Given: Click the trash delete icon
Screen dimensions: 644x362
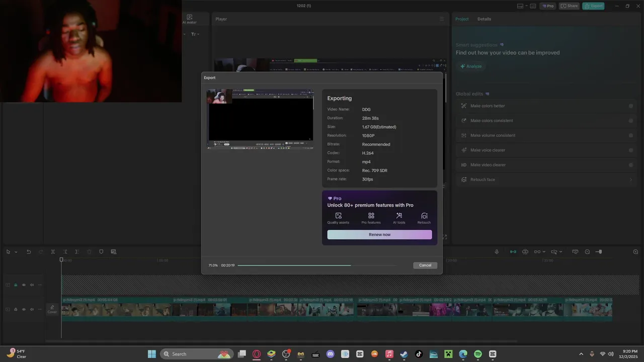Looking at the screenshot, I should click(x=89, y=252).
